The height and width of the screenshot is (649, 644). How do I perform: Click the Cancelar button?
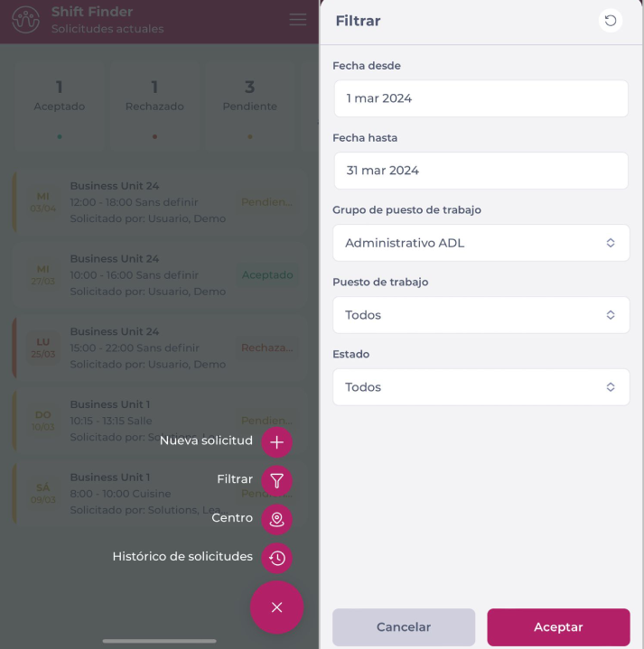404,627
